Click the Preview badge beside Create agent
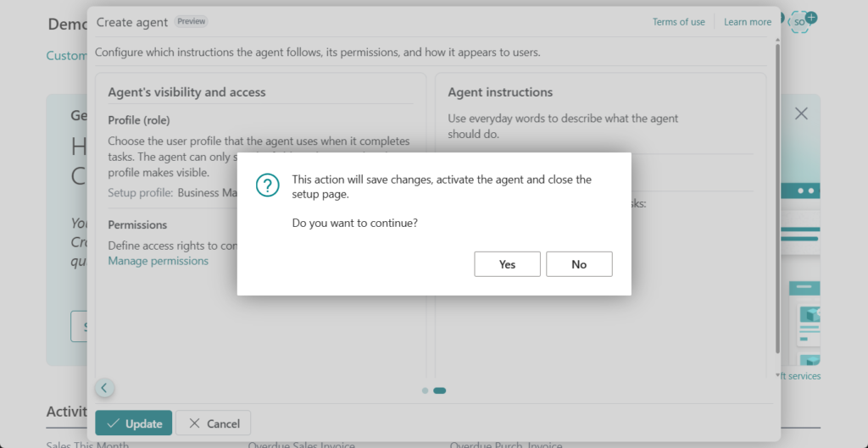868x448 pixels. coord(191,21)
